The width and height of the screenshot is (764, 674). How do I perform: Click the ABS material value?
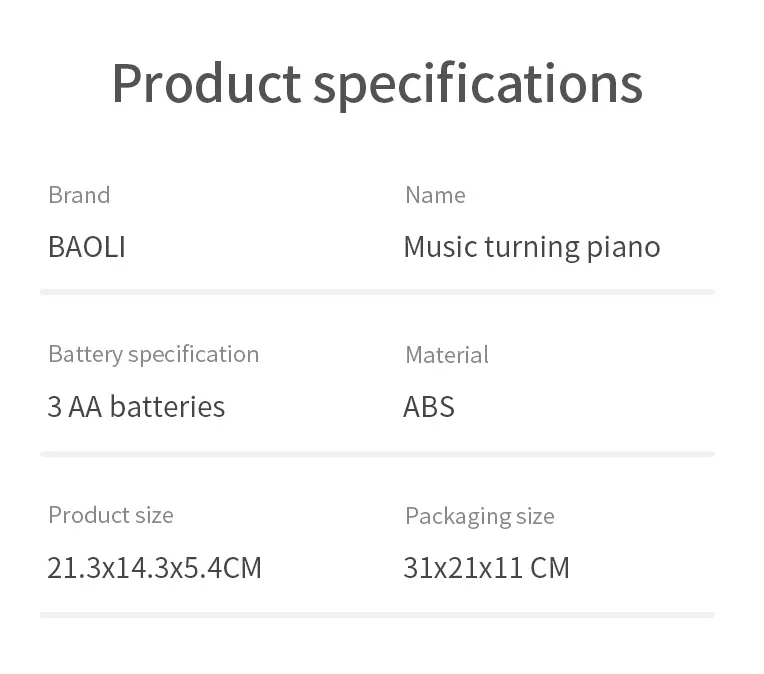(429, 406)
